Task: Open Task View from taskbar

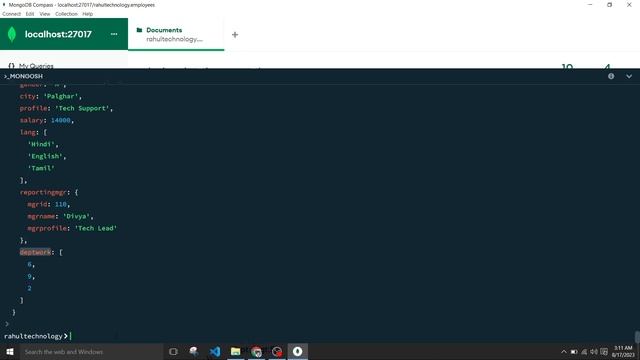Action: (x=173, y=351)
